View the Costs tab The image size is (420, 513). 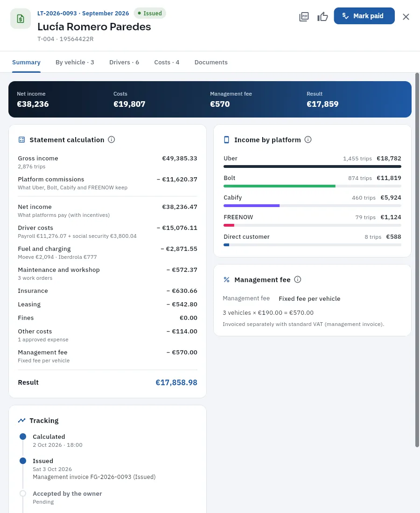tap(167, 62)
